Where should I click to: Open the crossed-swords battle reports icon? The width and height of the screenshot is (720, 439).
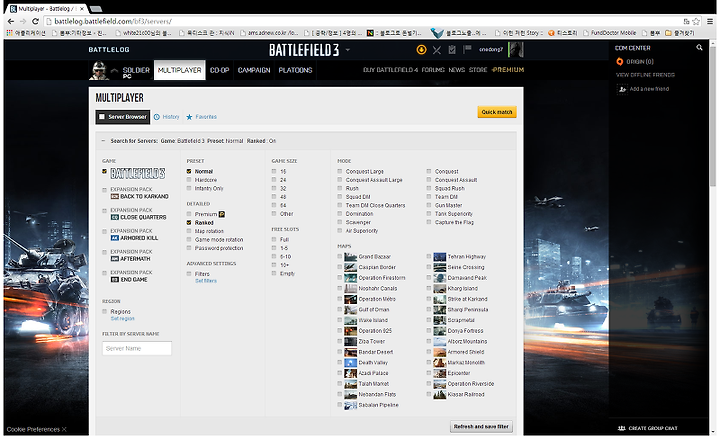[x=437, y=50]
